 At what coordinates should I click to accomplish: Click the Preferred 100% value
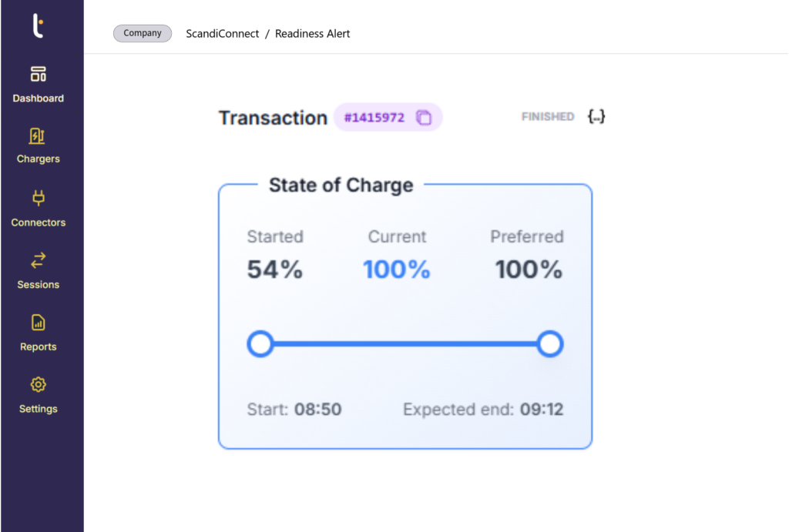tap(529, 269)
